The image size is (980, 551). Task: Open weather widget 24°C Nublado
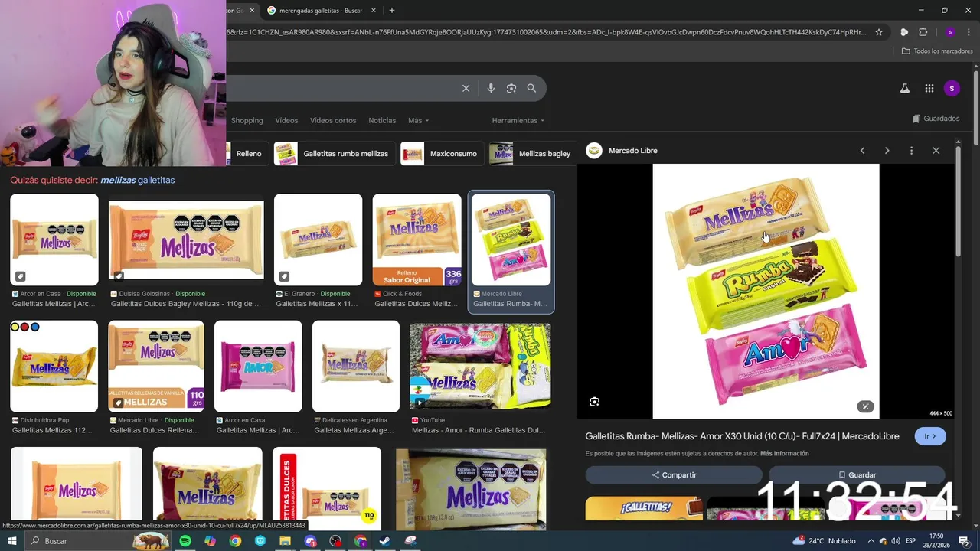pos(825,541)
